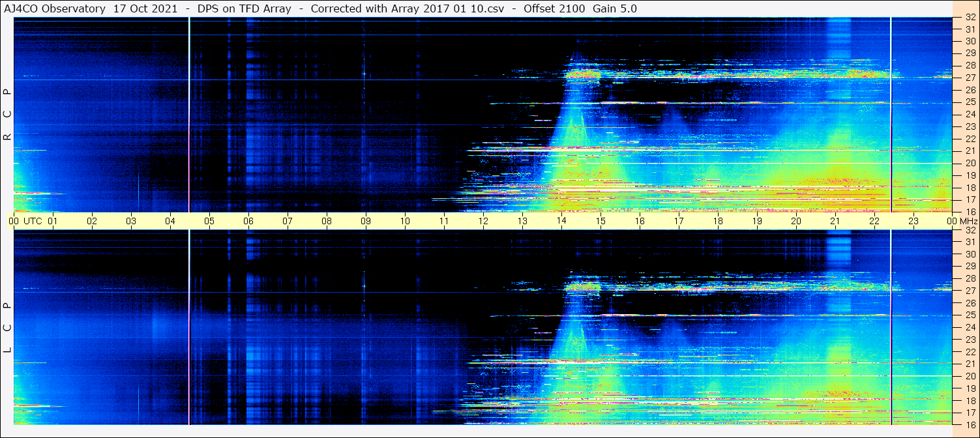Pick the 06 hour tick on the time axis
Image resolution: width=980 pixels, height=438 pixels.
(x=248, y=221)
